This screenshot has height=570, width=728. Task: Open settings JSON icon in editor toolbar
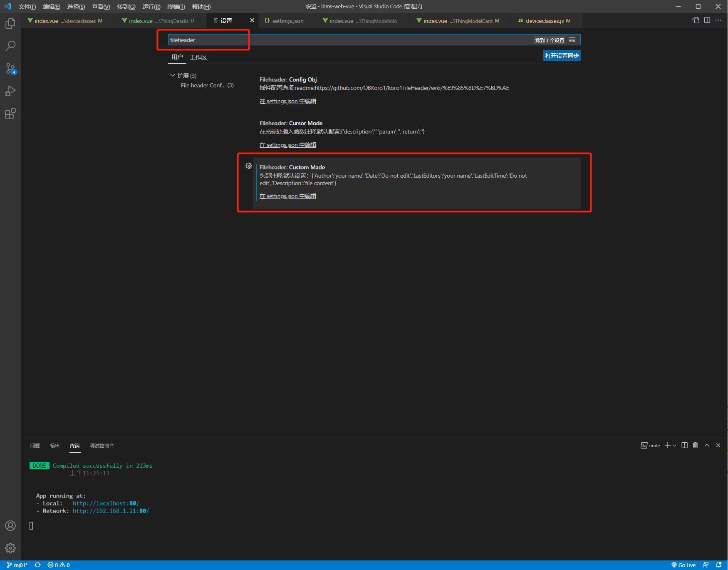[x=696, y=20]
